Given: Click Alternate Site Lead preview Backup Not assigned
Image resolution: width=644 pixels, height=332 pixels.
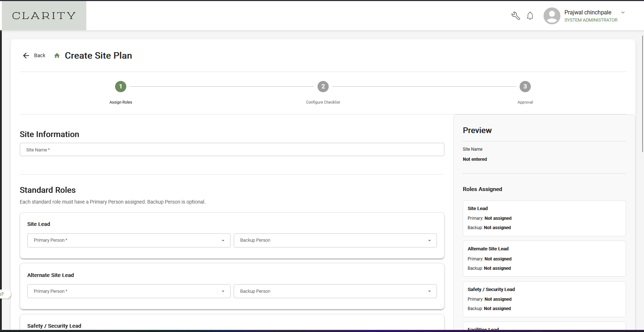Looking at the screenshot, I should [497, 268].
